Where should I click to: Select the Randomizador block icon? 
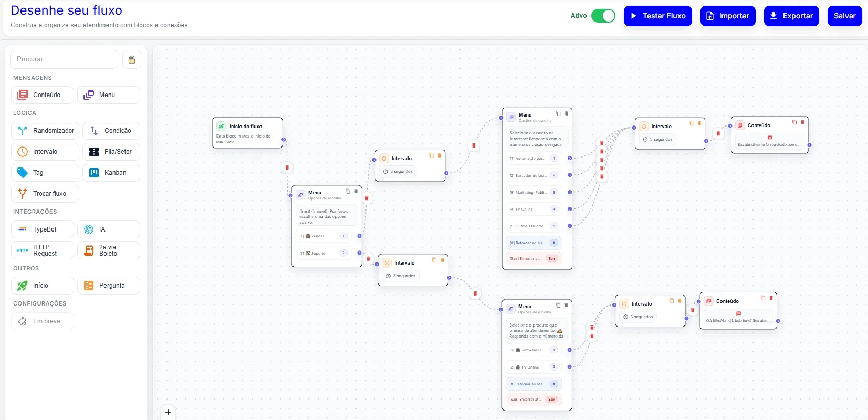point(23,131)
